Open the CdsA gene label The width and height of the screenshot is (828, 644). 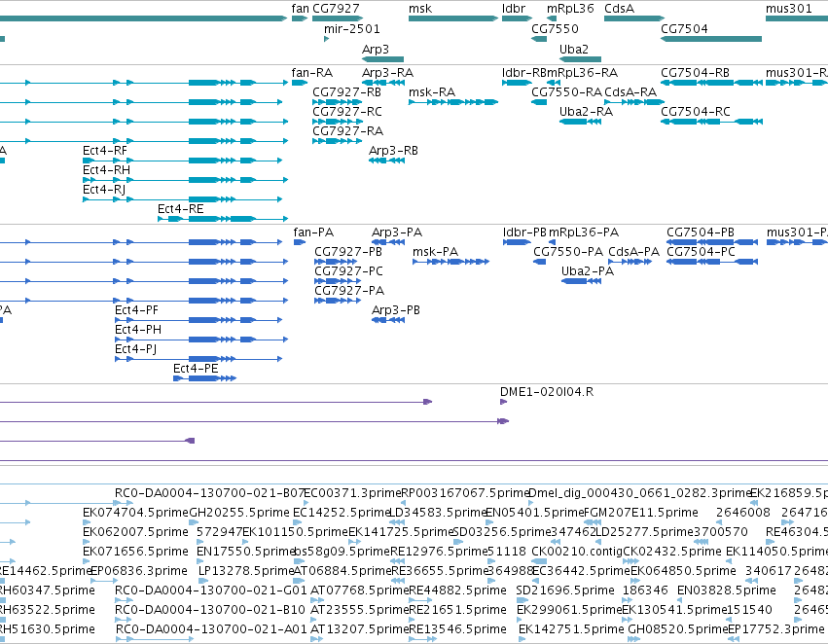[x=620, y=9]
